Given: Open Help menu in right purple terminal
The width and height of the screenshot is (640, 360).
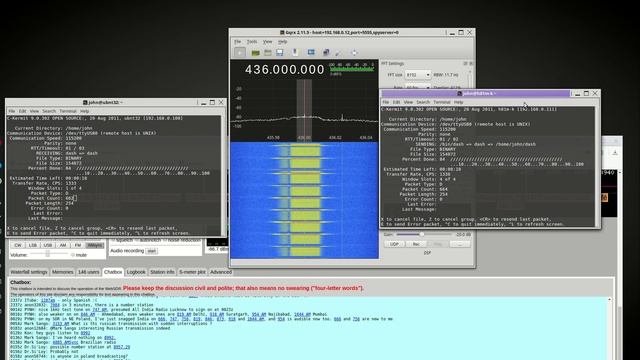Looking at the screenshot, I should pos(458,102).
